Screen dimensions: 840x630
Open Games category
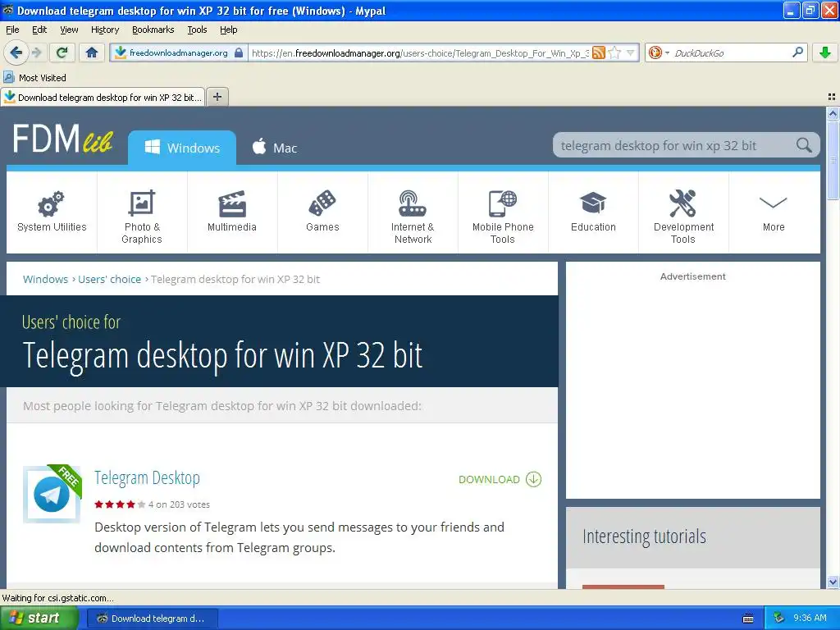tap(322, 212)
